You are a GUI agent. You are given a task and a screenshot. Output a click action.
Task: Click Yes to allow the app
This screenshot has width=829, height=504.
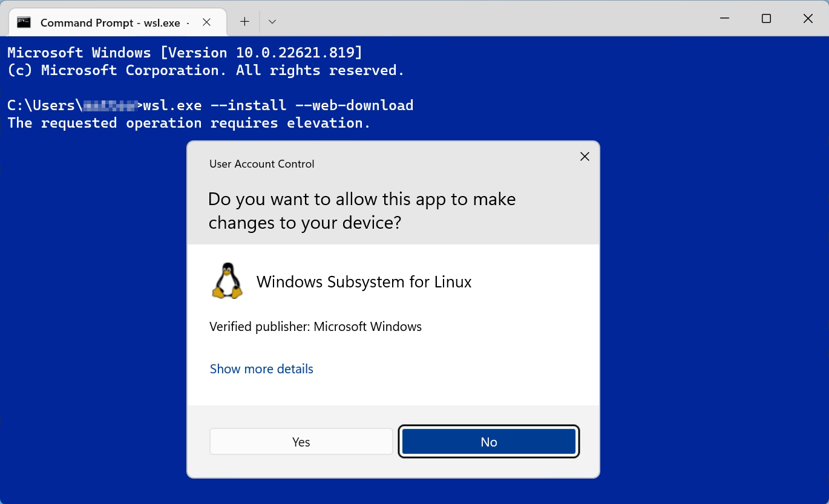301,442
